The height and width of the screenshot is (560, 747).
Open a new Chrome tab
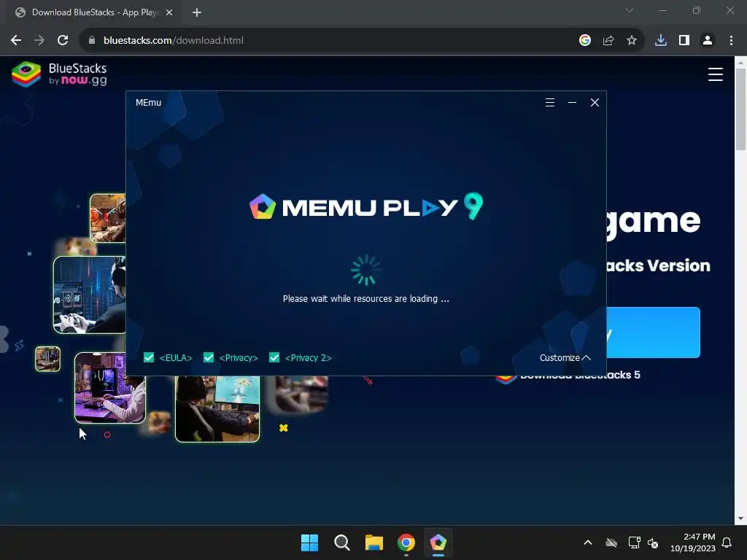(x=197, y=13)
